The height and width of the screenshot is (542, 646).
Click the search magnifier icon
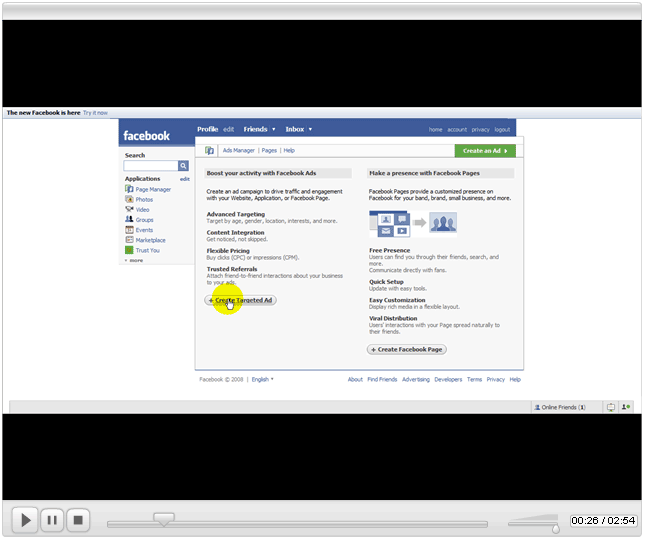click(x=184, y=166)
